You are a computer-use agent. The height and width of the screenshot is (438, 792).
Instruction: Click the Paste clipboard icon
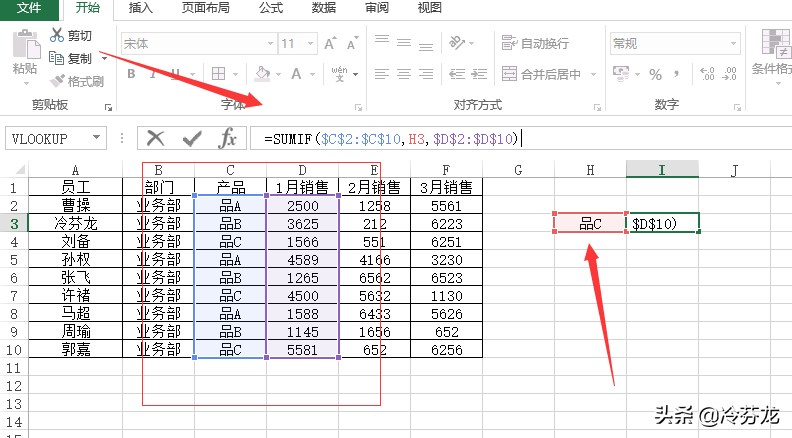26,44
